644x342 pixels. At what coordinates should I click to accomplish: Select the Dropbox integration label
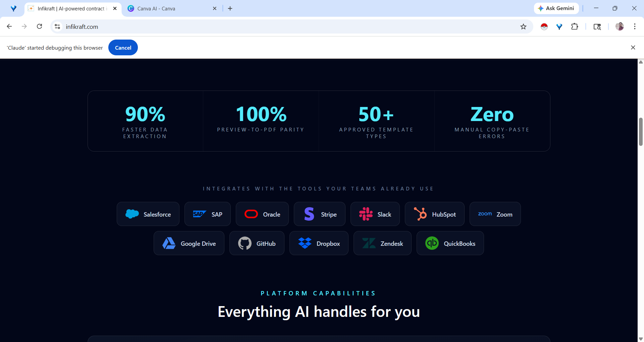click(x=328, y=243)
